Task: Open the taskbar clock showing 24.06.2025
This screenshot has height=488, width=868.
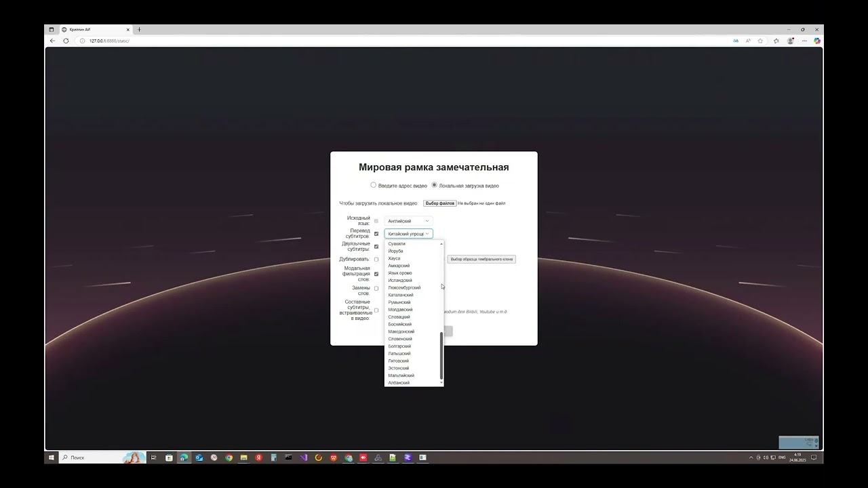Action: pos(797,457)
